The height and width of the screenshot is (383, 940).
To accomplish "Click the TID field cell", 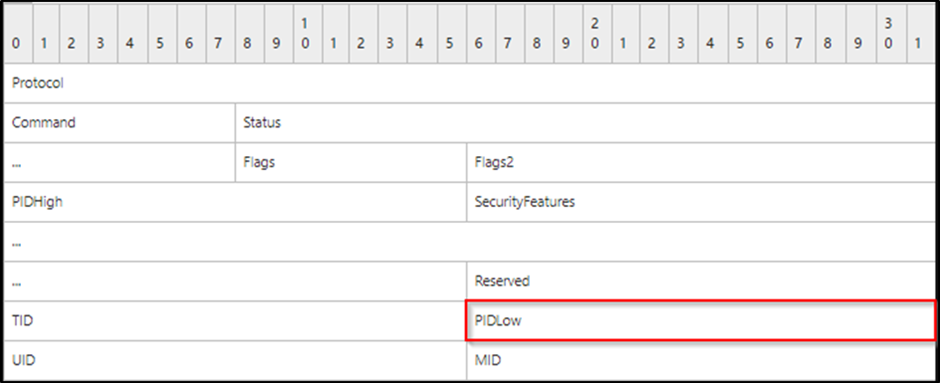I will 235,321.
